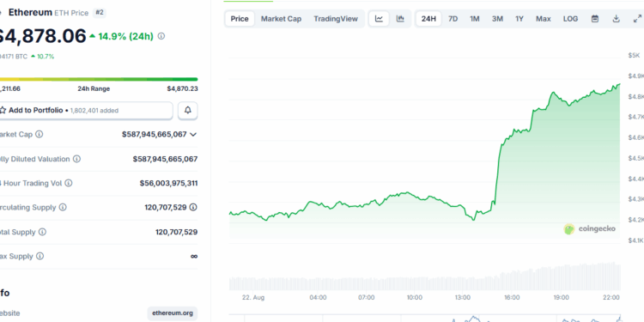This screenshot has height=322, width=644.
Task: Click the $587,945,665,067 market cap value
Action: (155, 134)
